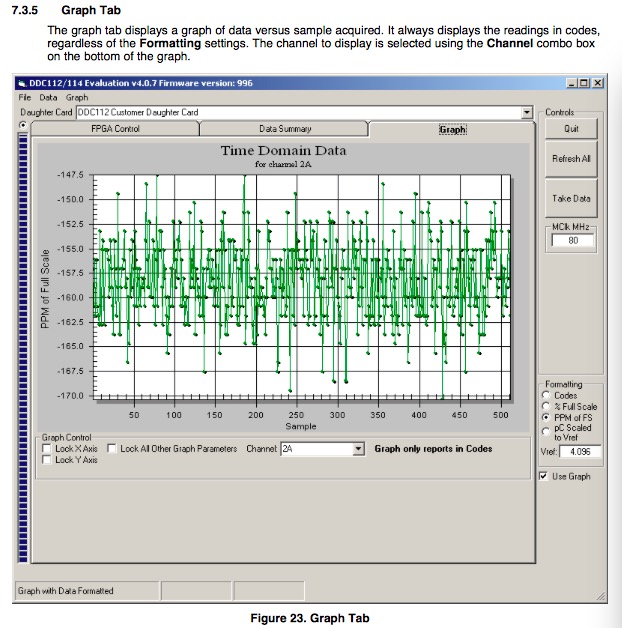Click the 'for channel 2A' subtitle

pos(283,164)
